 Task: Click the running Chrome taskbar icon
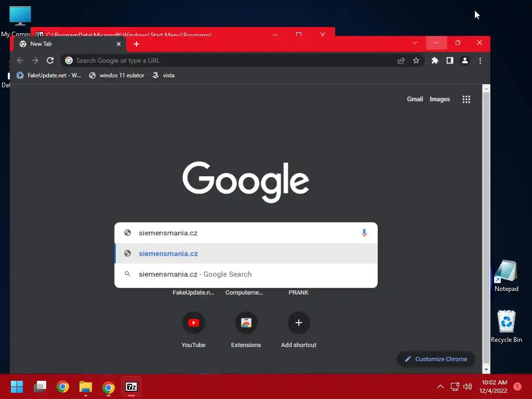pyautogui.click(x=108, y=387)
